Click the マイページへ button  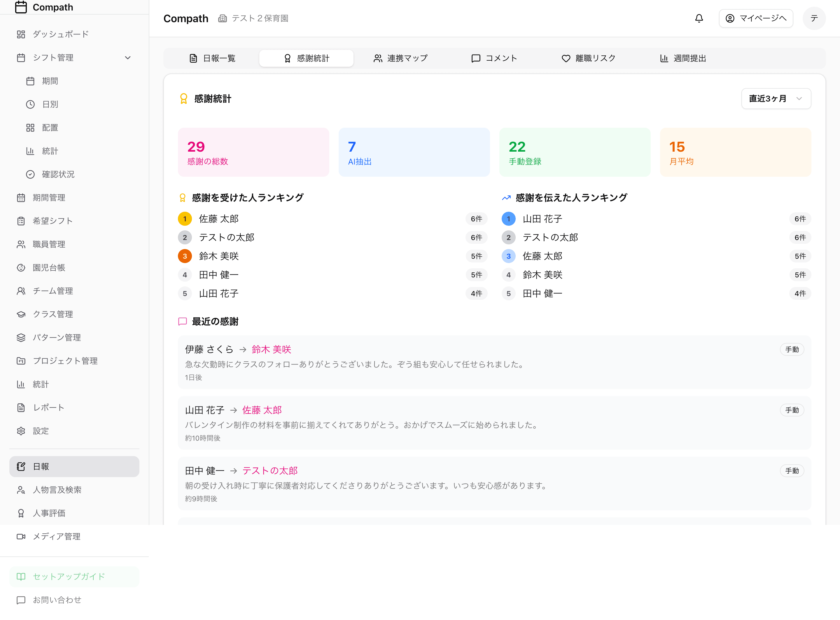coord(756,18)
